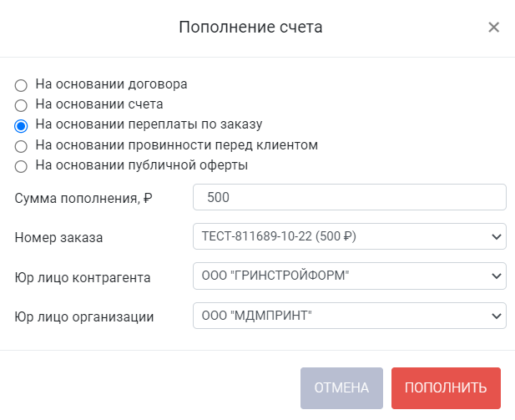Click the Сумма пополнения, ₽ label
Image resolution: width=515 pixels, height=420 pixels.
pos(83,198)
